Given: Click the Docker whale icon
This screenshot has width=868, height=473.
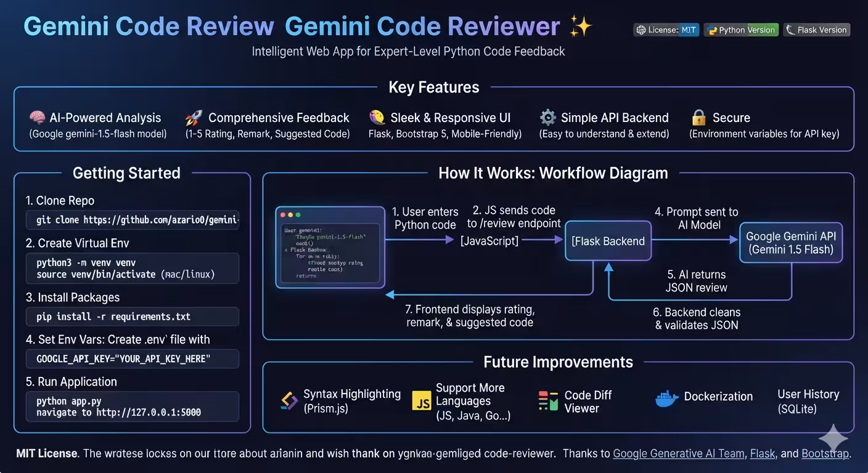Looking at the screenshot, I should click(x=666, y=398).
